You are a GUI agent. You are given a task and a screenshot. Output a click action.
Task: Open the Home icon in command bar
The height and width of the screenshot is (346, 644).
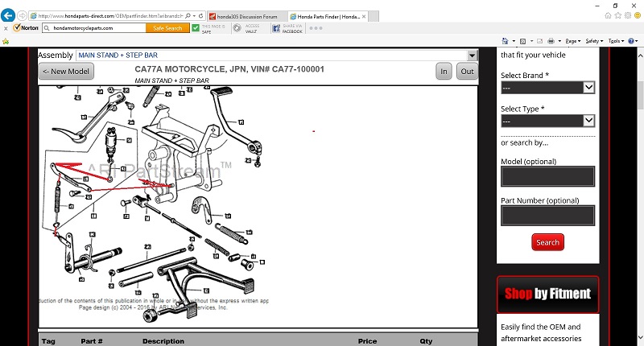[x=506, y=40]
